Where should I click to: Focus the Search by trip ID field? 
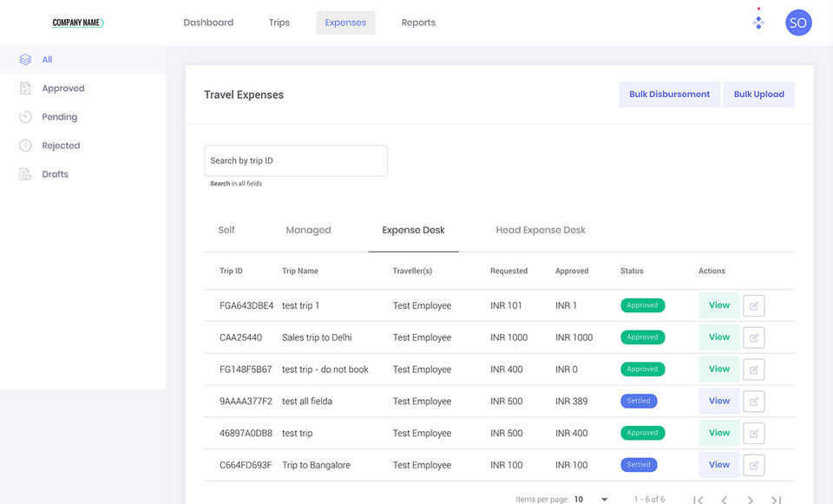[x=296, y=160]
